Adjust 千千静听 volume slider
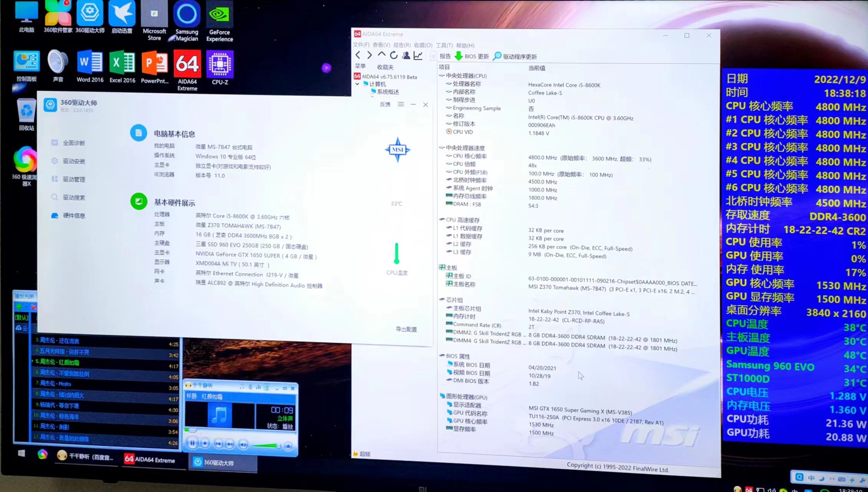 coord(266,446)
